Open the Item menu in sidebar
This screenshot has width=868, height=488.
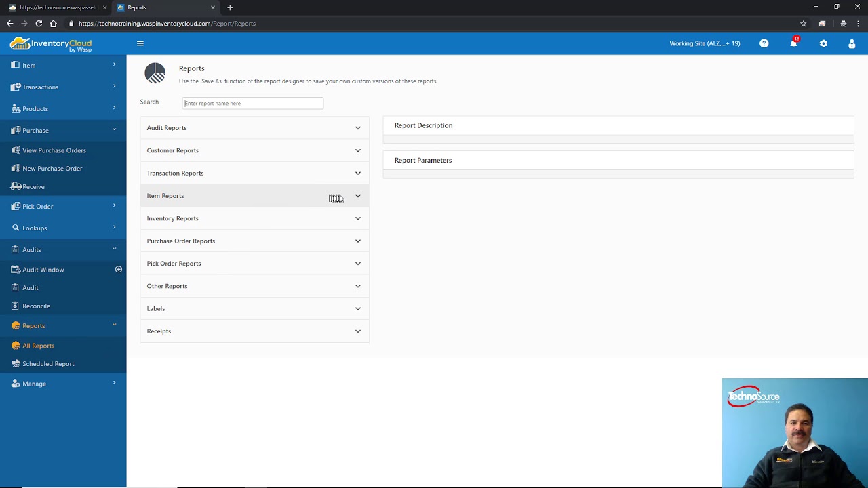point(63,65)
